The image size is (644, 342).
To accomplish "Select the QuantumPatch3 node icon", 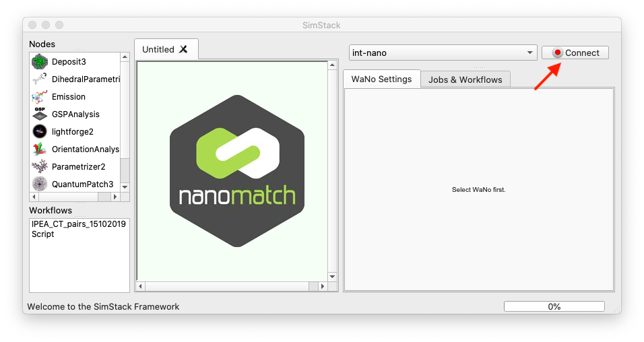I will point(40,184).
